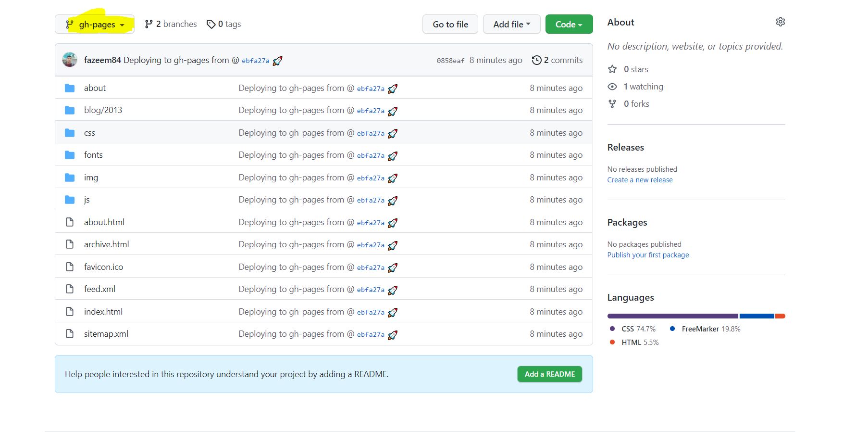Open the favicon.ico file
Image resolution: width=868 pixels, height=432 pixels.
click(x=103, y=267)
